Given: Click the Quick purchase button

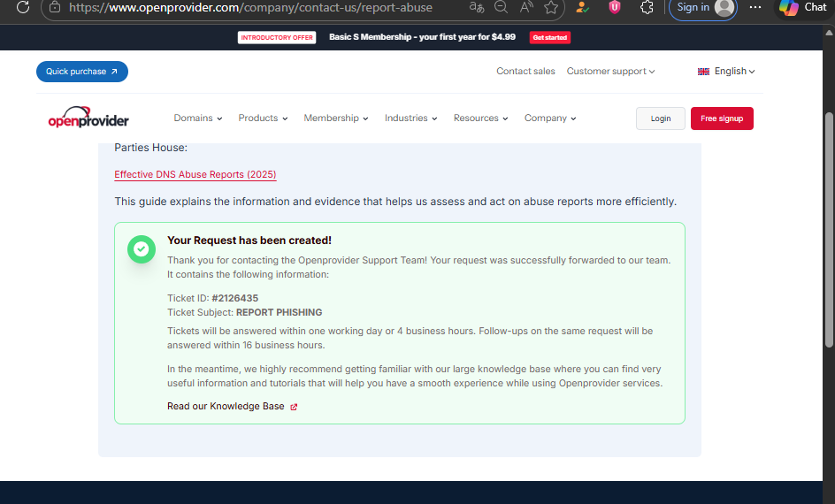Looking at the screenshot, I should coord(82,72).
